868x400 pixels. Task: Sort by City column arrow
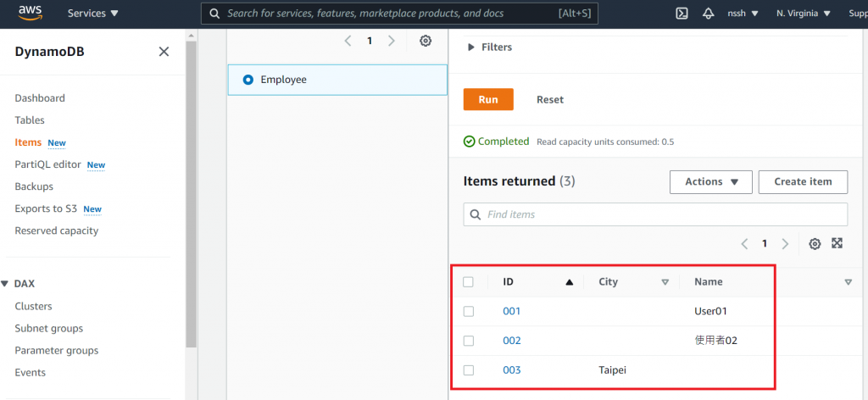(665, 282)
